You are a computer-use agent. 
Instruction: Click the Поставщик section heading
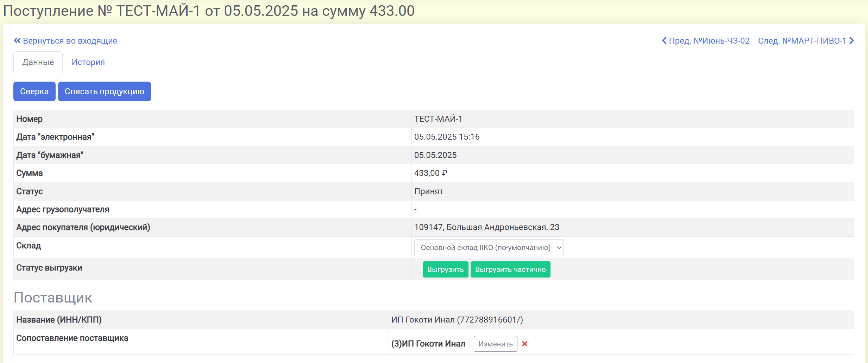(x=53, y=298)
